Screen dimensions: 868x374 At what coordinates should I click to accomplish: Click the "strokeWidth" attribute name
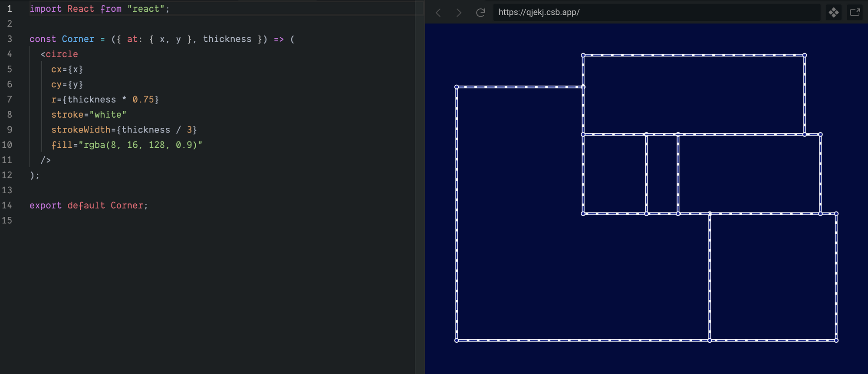click(81, 130)
